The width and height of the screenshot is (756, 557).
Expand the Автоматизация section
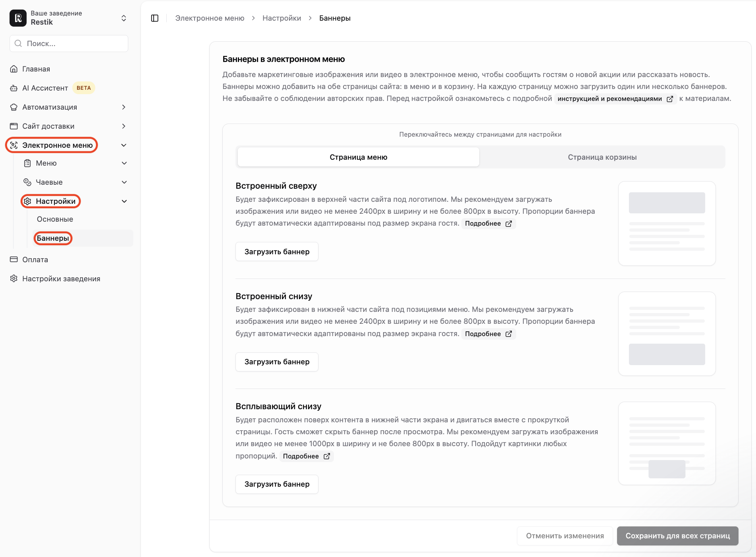point(123,107)
